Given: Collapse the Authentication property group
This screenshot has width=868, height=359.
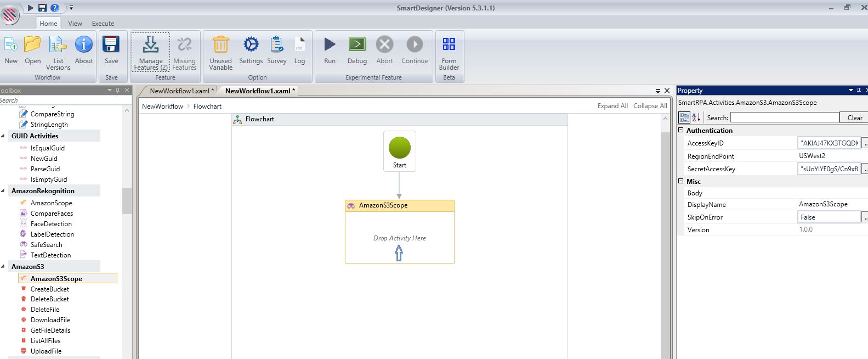Looking at the screenshot, I should [x=681, y=131].
